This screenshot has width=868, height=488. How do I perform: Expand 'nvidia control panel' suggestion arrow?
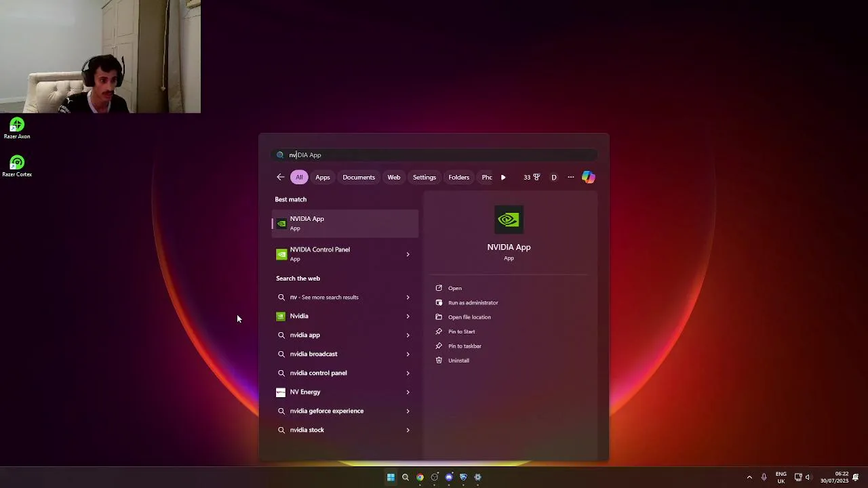coord(408,373)
